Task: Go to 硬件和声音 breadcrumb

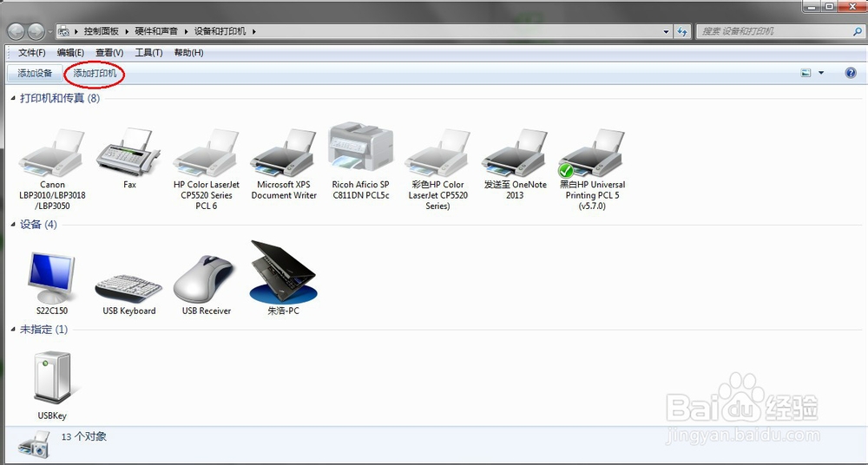Action: [156, 31]
